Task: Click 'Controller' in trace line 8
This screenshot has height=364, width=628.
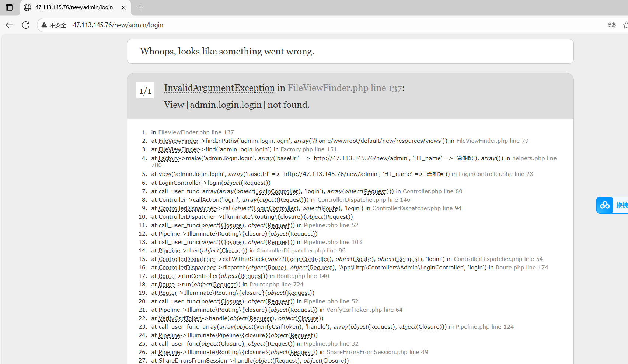Action: tap(172, 200)
